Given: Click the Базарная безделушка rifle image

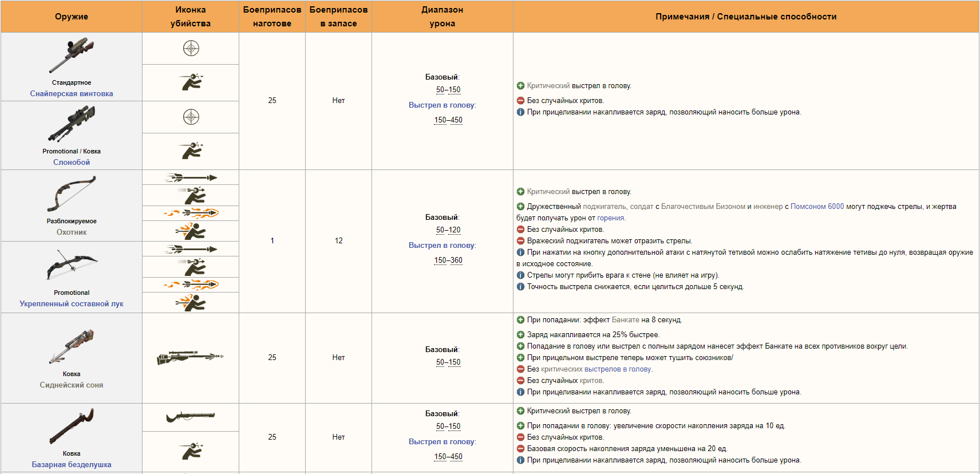Looking at the screenshot, I should click(72, 426).
